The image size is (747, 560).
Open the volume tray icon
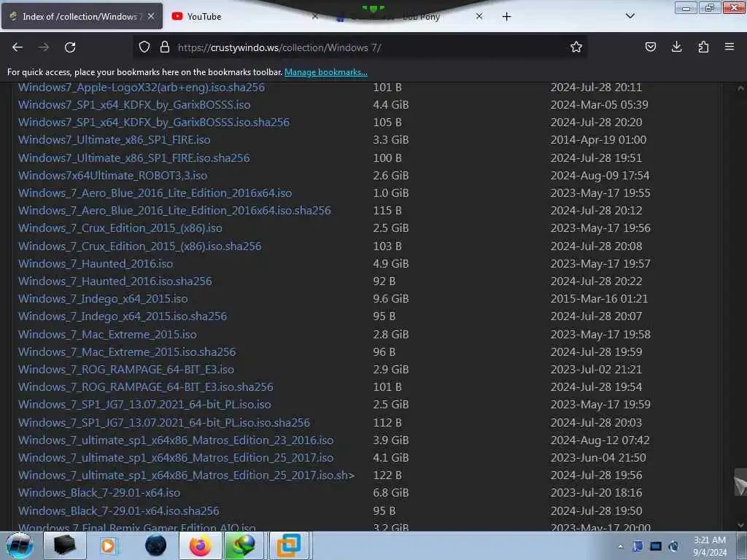pyautogui.click(x=673, y=546)
